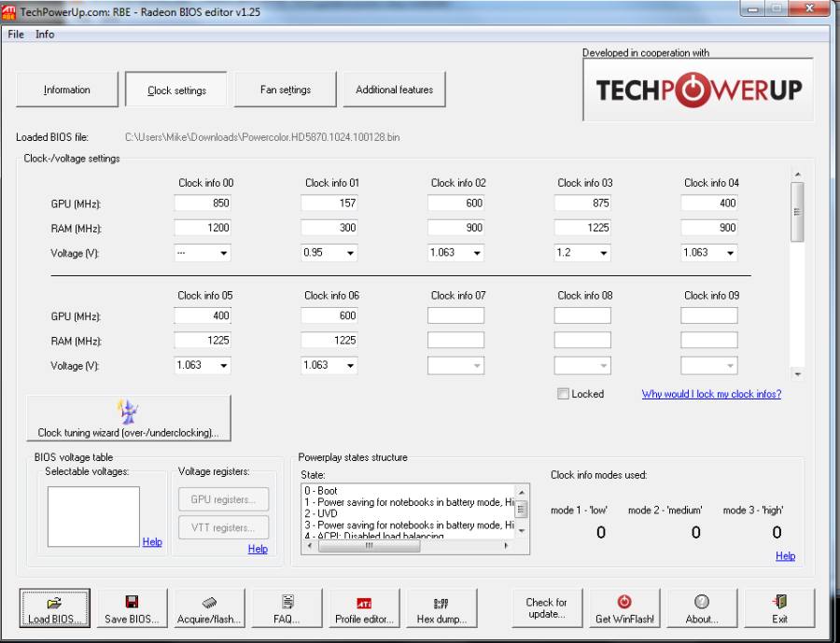Image resolution: width=840 pixels, height=643 pixels.
Task: Select the Clock settings tab
Action: (x=176, y=90)
